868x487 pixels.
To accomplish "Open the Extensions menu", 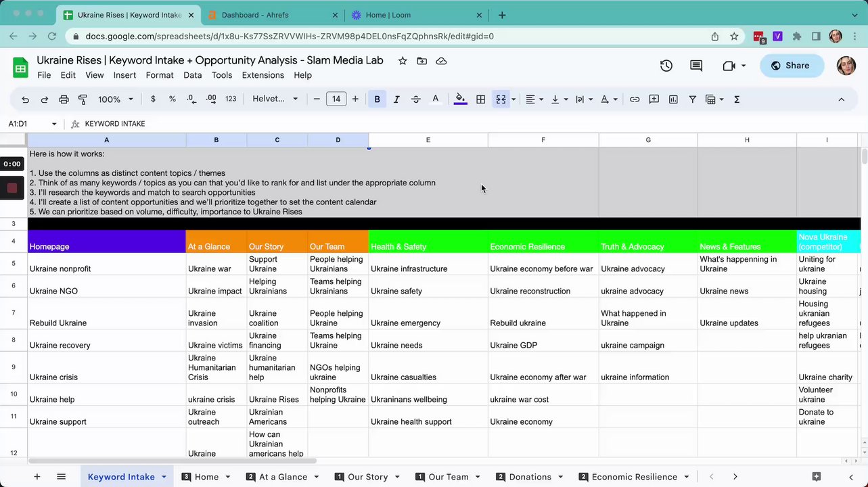I will coord(263,75).
